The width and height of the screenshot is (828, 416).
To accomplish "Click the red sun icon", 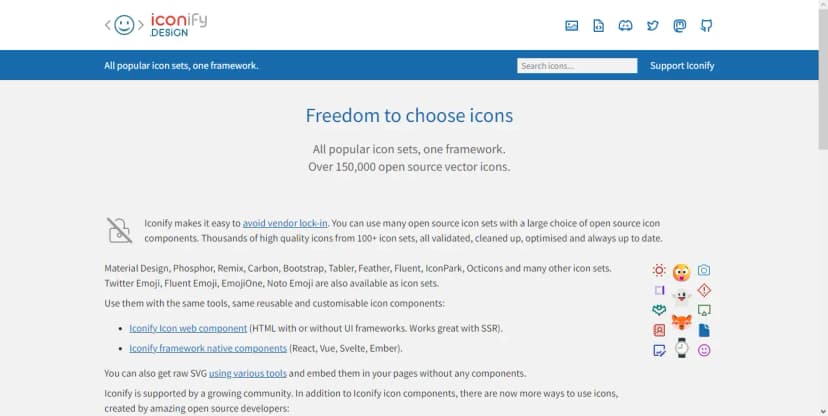I will tap(659, 270).
